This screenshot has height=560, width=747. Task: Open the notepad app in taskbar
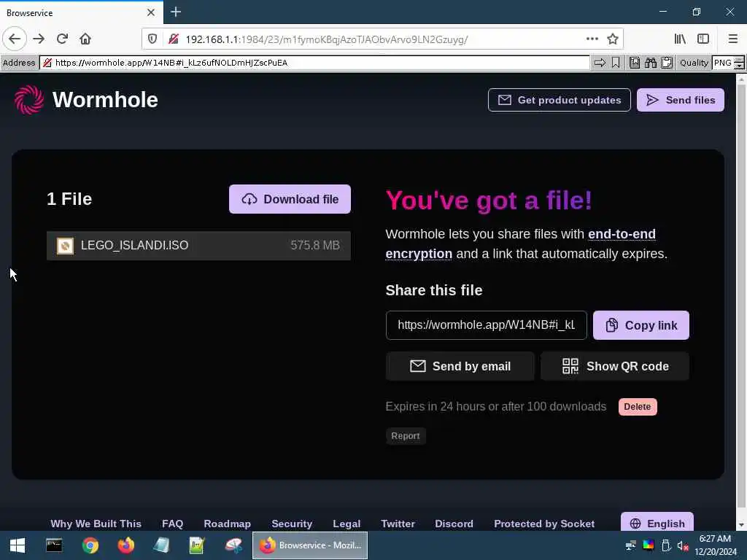[x=161, y=545]
